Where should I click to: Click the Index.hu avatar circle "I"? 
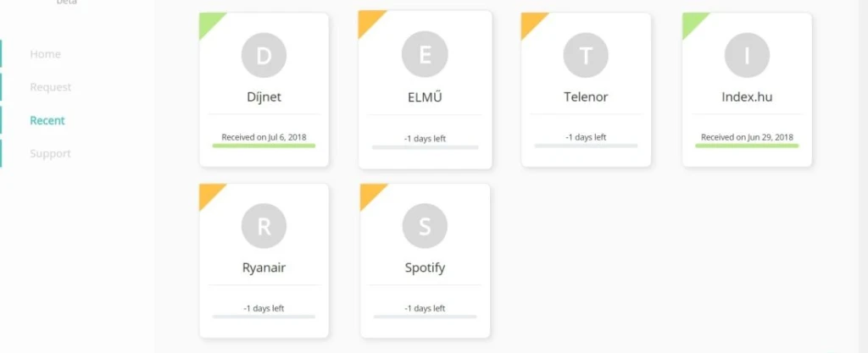(x=747, y=56)
